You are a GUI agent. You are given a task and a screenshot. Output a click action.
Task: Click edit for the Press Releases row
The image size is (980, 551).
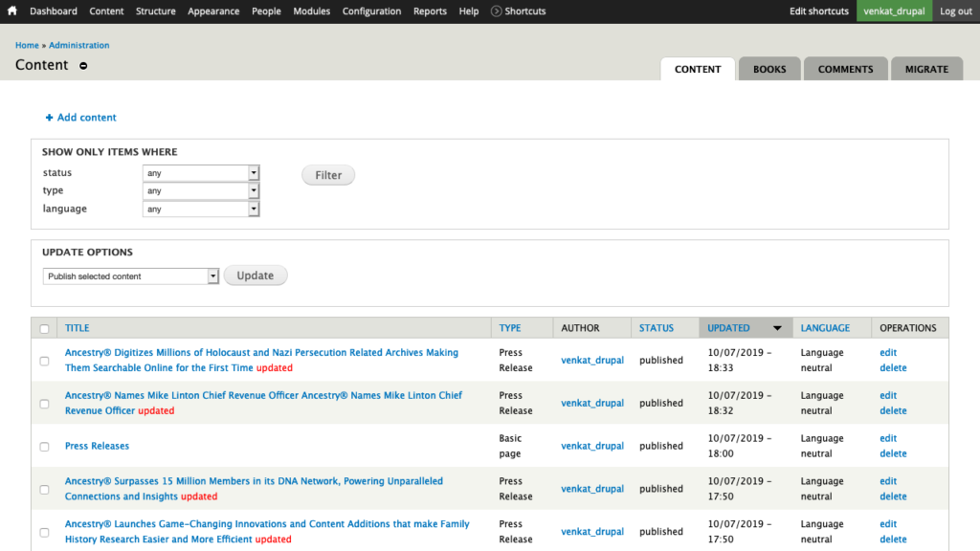click(888, 438)
